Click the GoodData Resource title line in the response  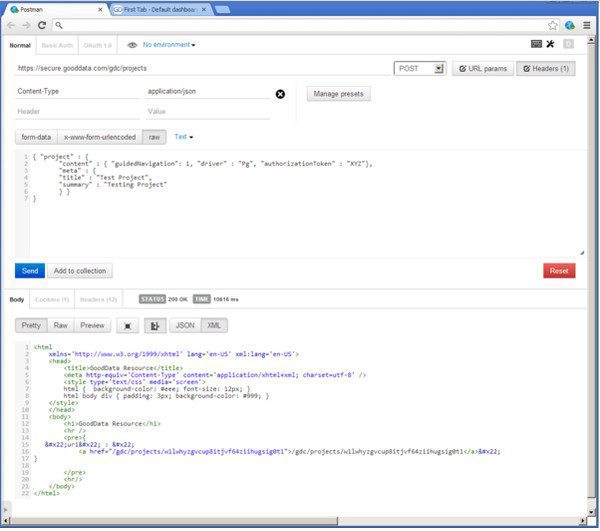click(123, 368)
